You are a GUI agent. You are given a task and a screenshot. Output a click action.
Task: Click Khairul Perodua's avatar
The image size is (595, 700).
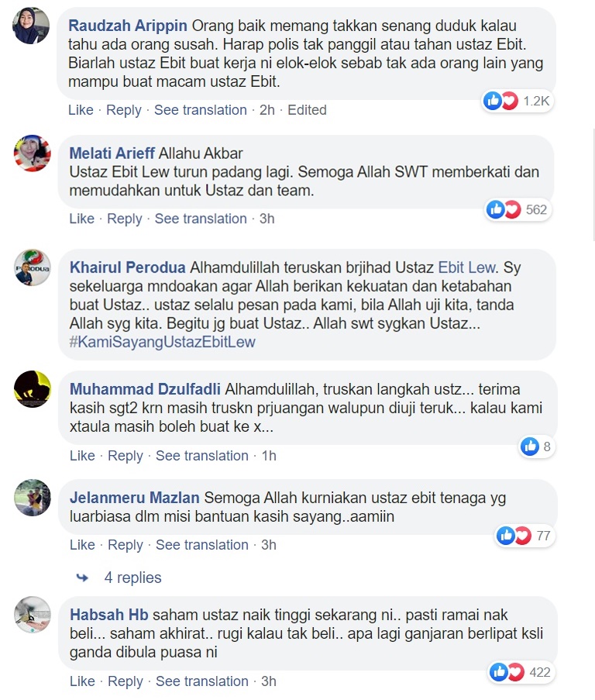tap(32, 267)
